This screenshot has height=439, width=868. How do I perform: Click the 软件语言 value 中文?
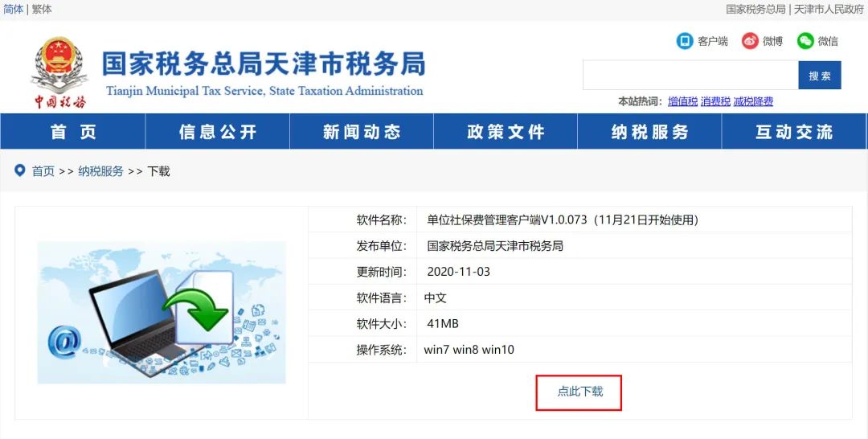[435, 297]
